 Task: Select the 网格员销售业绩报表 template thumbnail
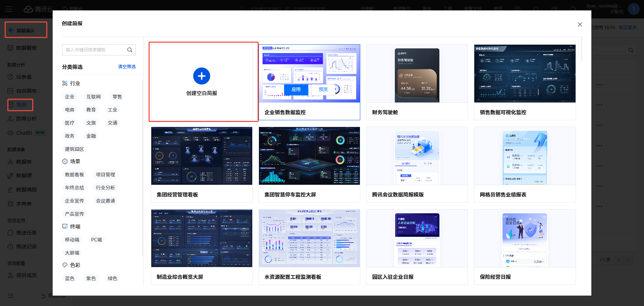coord(525,156)
